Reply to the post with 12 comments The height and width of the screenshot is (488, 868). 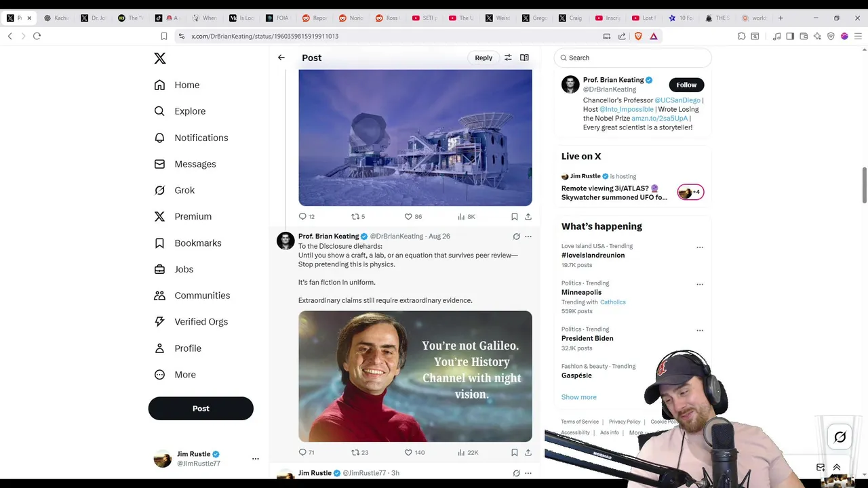[x=307, y=216]
